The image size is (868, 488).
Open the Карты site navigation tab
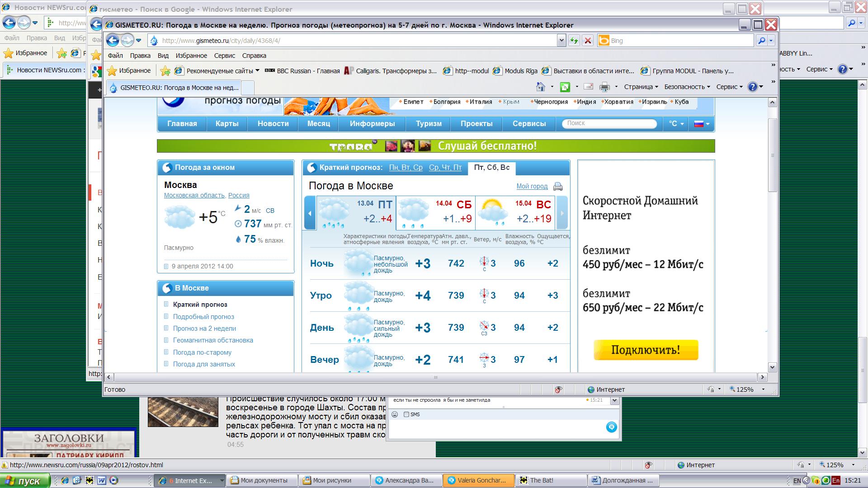(227, 124)
